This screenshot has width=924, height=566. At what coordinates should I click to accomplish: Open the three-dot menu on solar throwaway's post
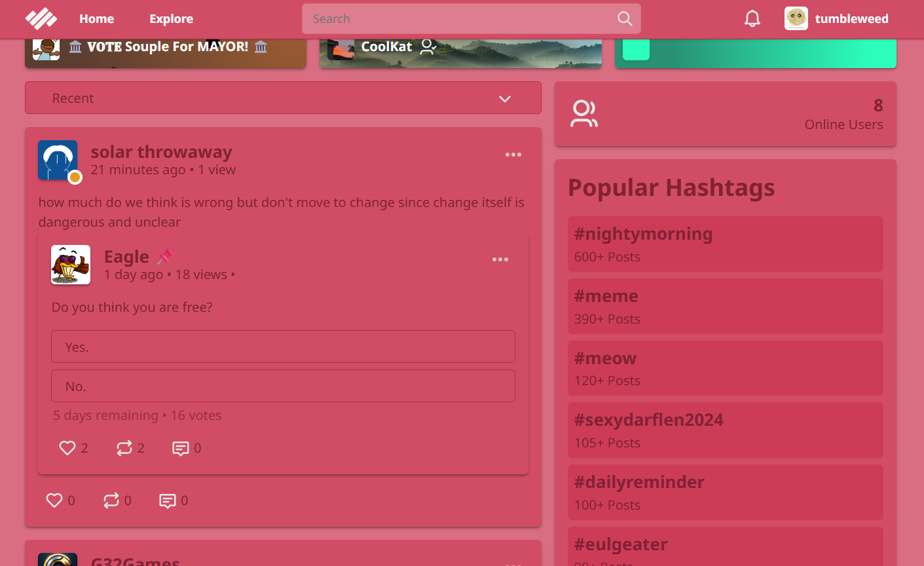(x=513, y=155)
